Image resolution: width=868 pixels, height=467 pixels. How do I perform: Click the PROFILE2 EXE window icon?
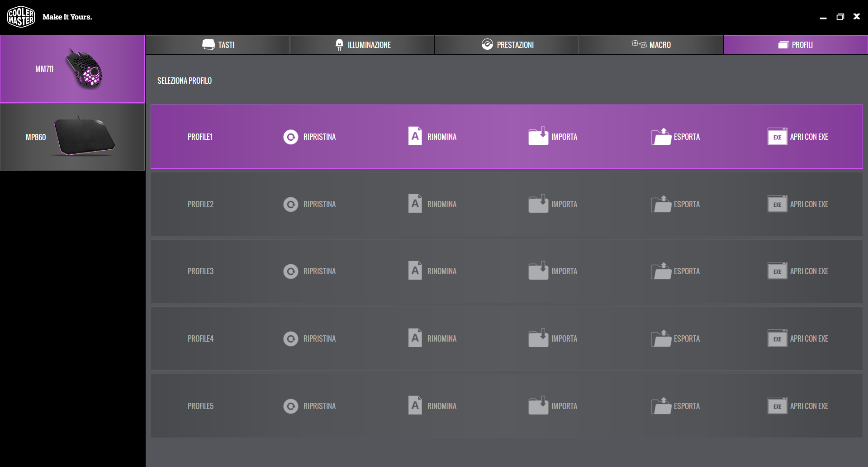pos(778,204)
